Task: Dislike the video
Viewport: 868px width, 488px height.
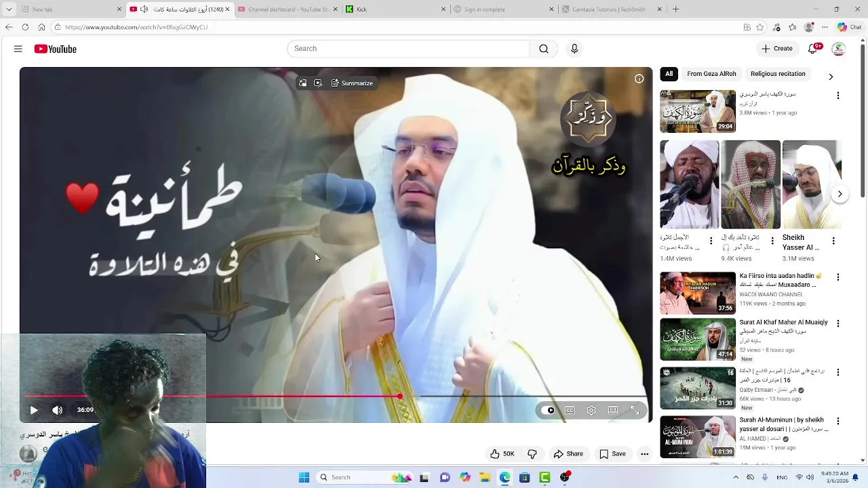Action: click(532, 454)
